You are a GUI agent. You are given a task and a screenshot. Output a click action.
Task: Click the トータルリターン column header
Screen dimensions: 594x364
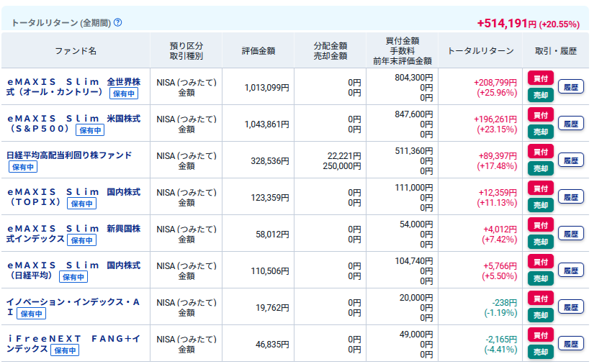coord(480,50)
